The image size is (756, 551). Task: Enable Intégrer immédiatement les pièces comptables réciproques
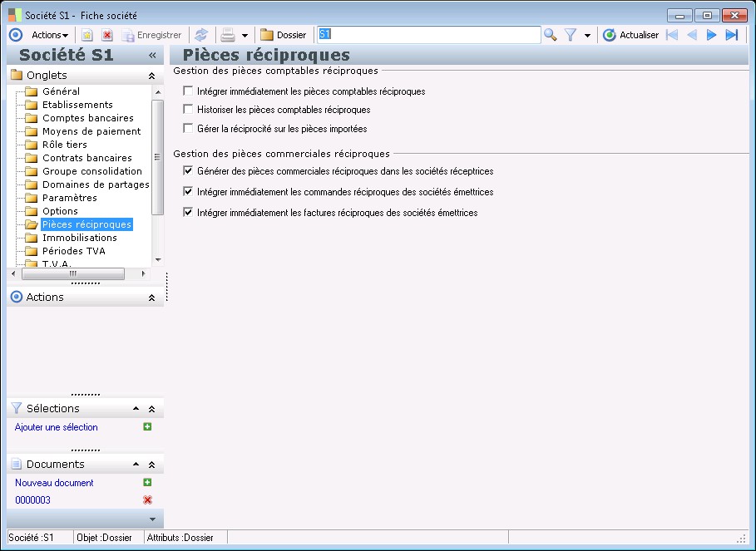click(x=188, y=91)
